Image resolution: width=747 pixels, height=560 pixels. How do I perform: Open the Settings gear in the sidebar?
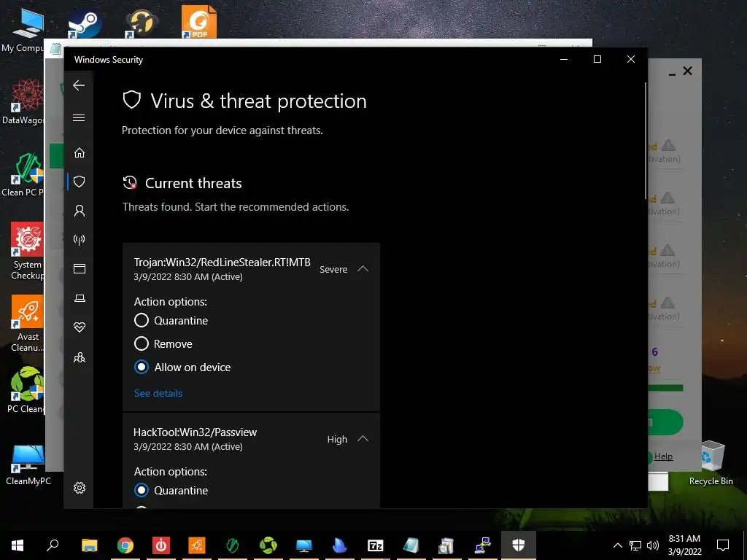[80, 488]
